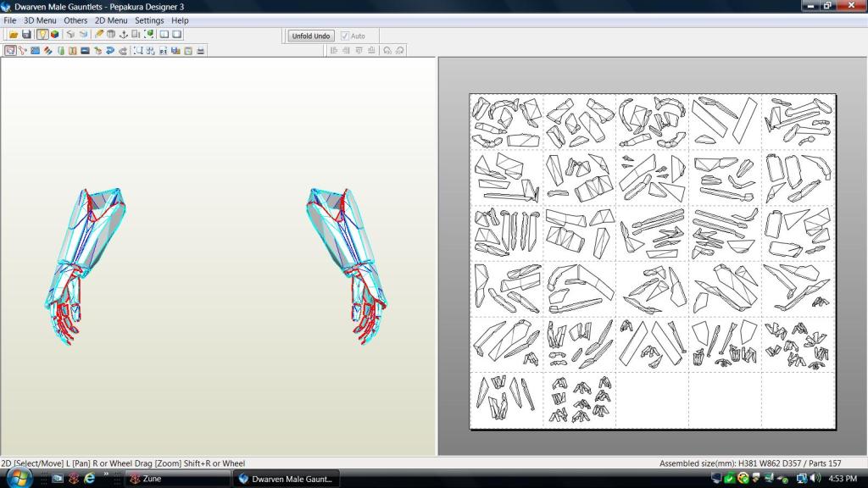This screenshot has width=868, height=488.
Task: Select the split two-pane layout icon
Action: coord(164,34)
